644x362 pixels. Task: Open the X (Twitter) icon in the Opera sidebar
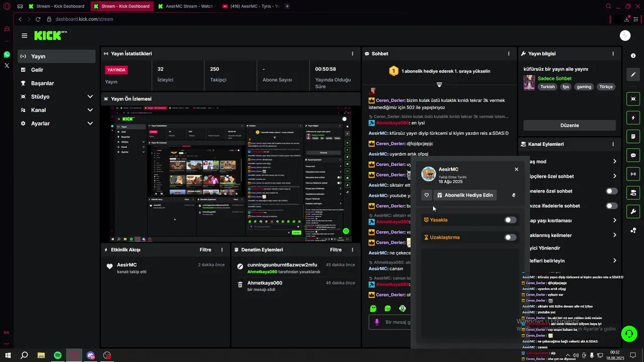pyautogui.click(x=7, y=65)
